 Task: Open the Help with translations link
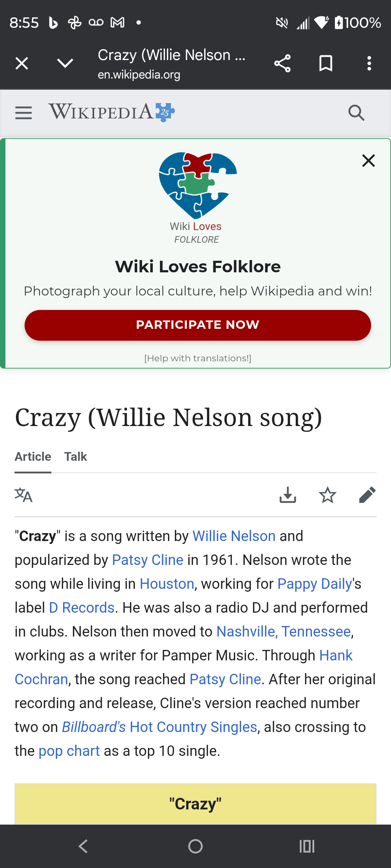[198, 358]
